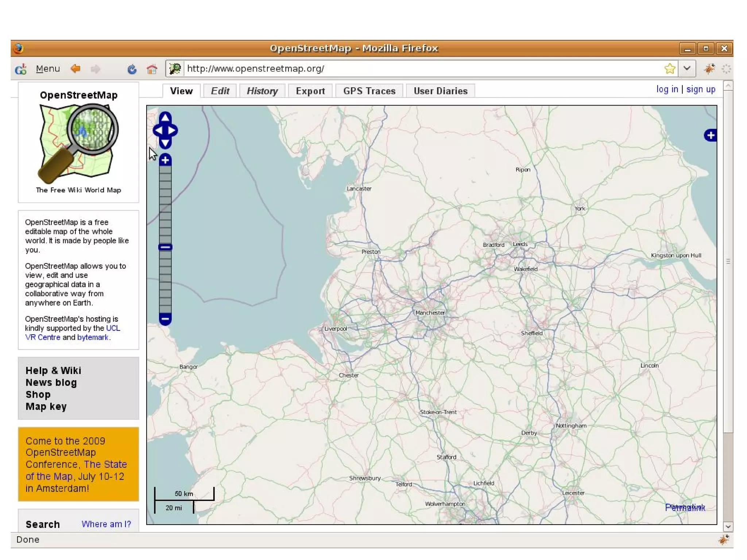Open the Export tab
Screen dimensions: 747x560
[310, 91]
